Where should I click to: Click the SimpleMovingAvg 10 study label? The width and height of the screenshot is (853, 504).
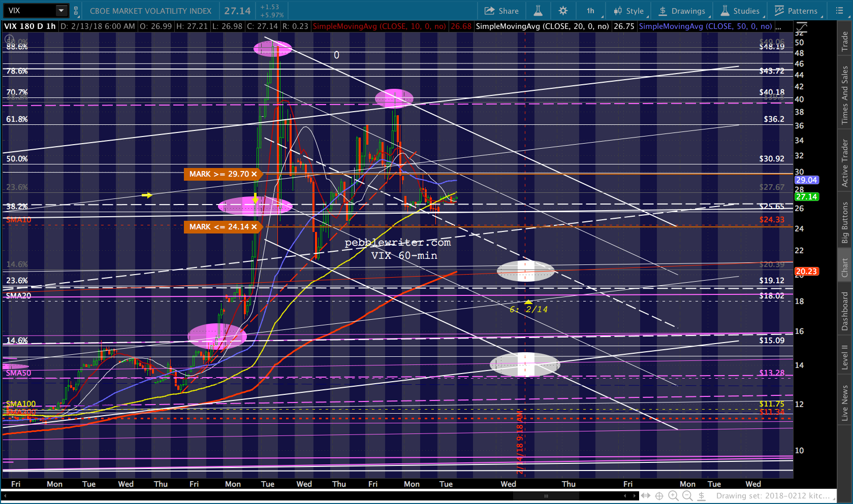380,26
